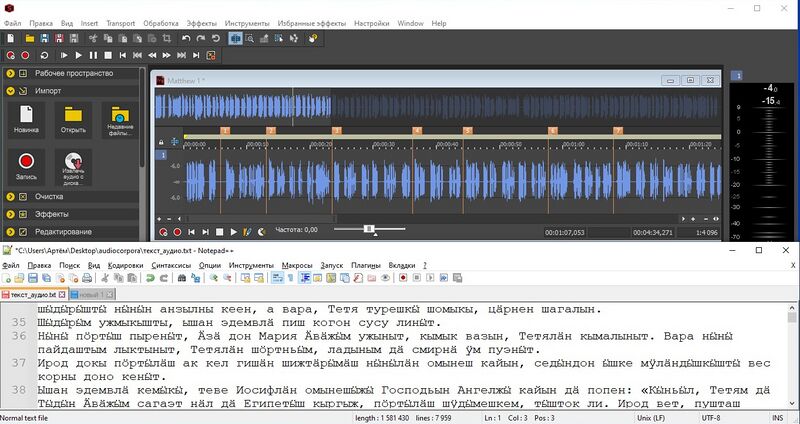Click the What's This help pointer icon
This screenshot has width=800, height=424.
[x=313, y=38]
